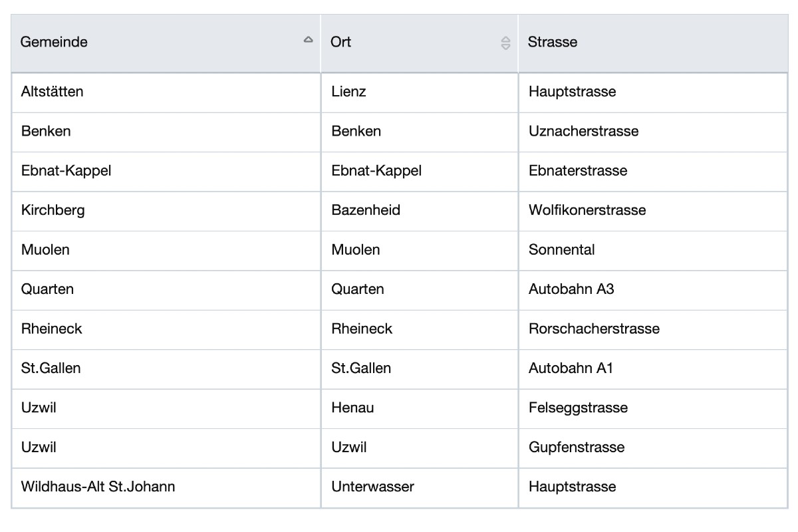Click the Rorschacherstrasse cell
Viewport: 798px width, 532px height.
pos(594,329)
